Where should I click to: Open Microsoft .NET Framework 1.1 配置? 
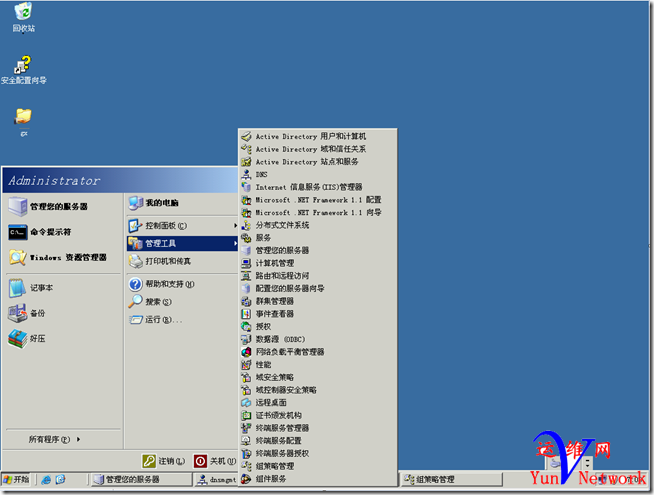pyautogui.click(x=318, y=200)
